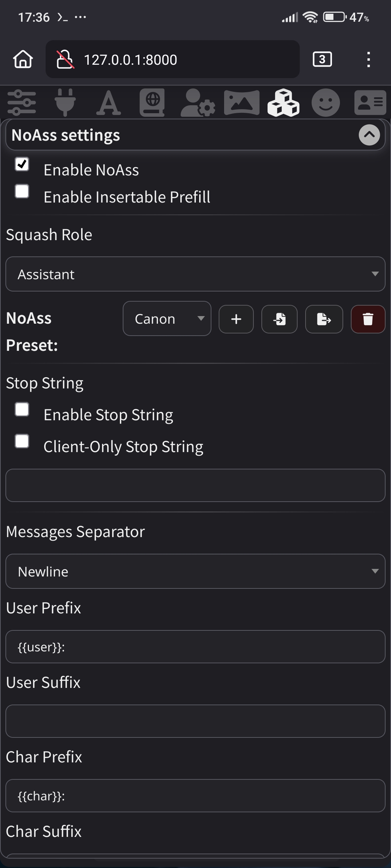The width and height of the screenshot is (391, 868).
Task: Export the NoAss preset
Action: tap(324, 319)
